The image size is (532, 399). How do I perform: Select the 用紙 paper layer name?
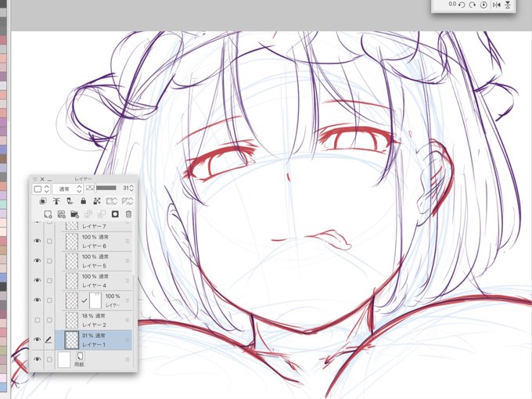pos(79,365)
